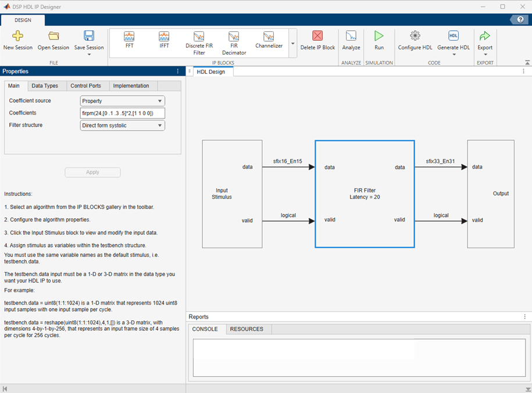Click the Analyze icon

[x=351, y=35]
